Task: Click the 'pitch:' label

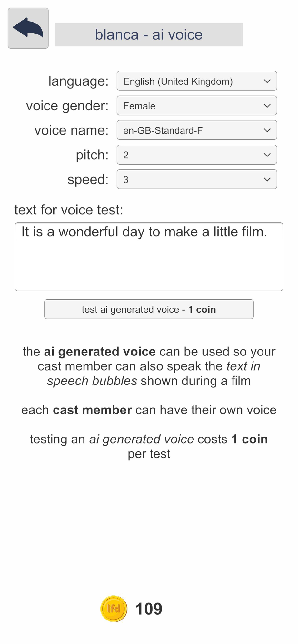Action: [x=92, y=155]
